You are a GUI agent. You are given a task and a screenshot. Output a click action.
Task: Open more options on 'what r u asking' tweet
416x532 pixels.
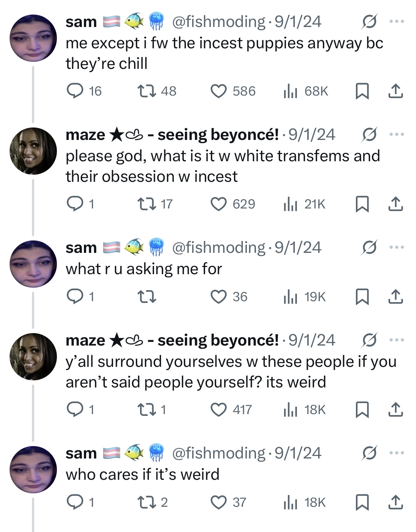[x=397, y=248]
